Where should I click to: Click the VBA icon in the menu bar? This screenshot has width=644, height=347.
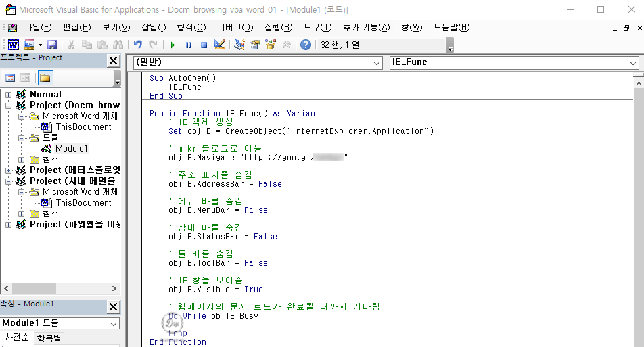click(13, 28)
